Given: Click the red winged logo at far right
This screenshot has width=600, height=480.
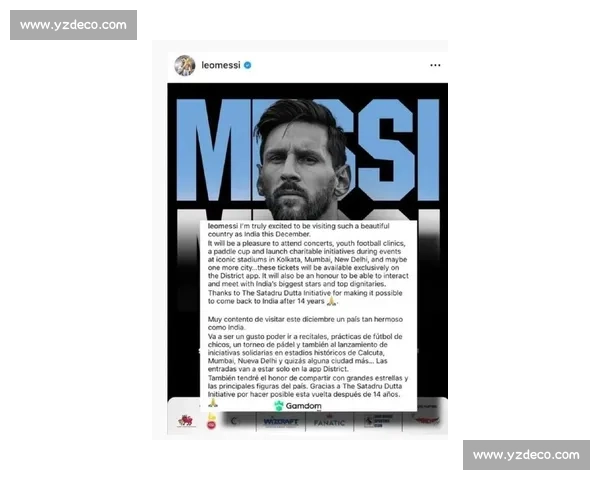Looking at the screenshot, I should [427, 420].
